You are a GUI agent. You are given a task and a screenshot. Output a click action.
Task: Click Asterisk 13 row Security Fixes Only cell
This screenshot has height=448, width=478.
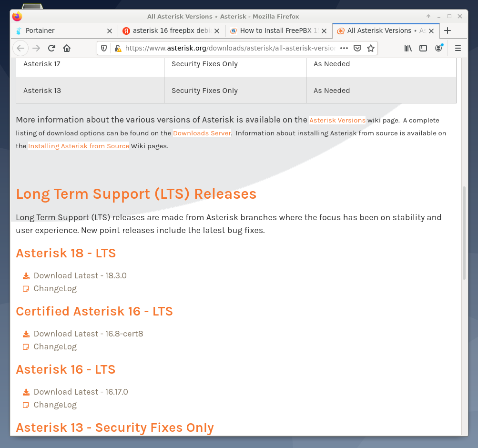235,90
